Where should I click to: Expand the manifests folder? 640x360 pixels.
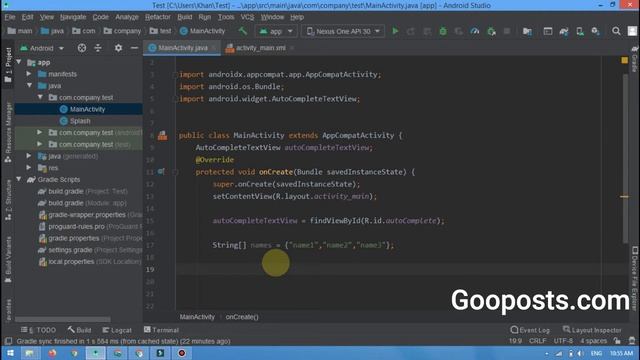[29, 74]
